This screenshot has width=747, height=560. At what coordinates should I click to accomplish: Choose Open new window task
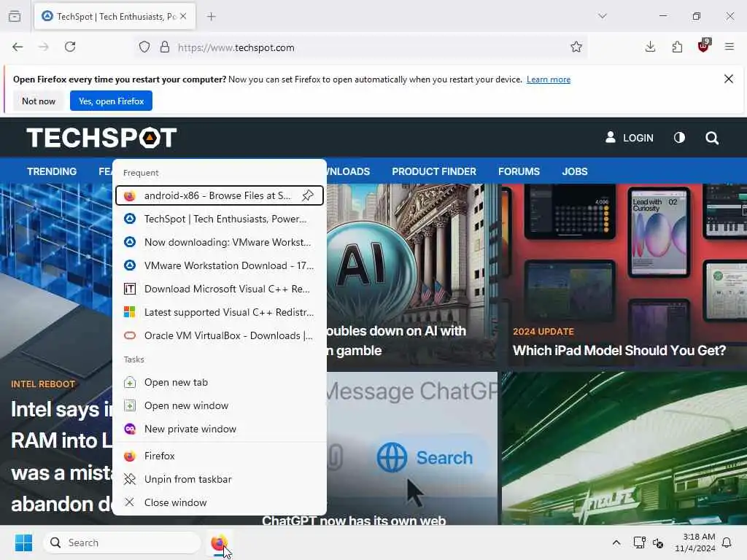tap(219, 405)
